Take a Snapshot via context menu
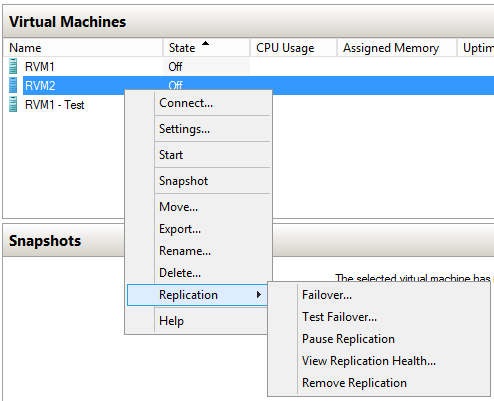The width and height of the screenshot is (494, 401). click(198, 181)
